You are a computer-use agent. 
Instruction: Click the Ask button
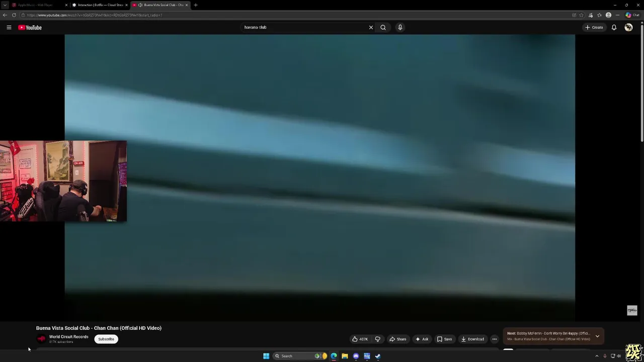[422, 339]
